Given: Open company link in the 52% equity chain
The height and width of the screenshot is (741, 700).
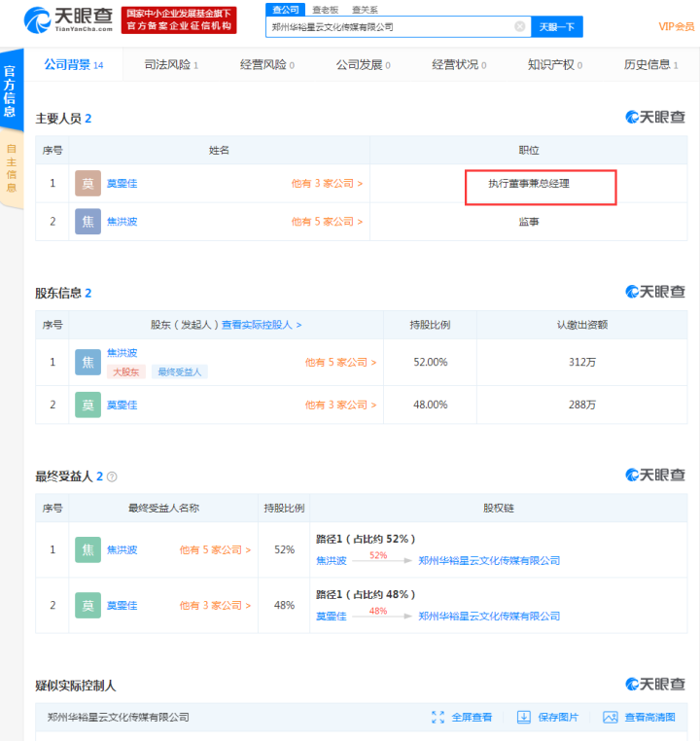Looking at the screenshot, I should (489, 561).
